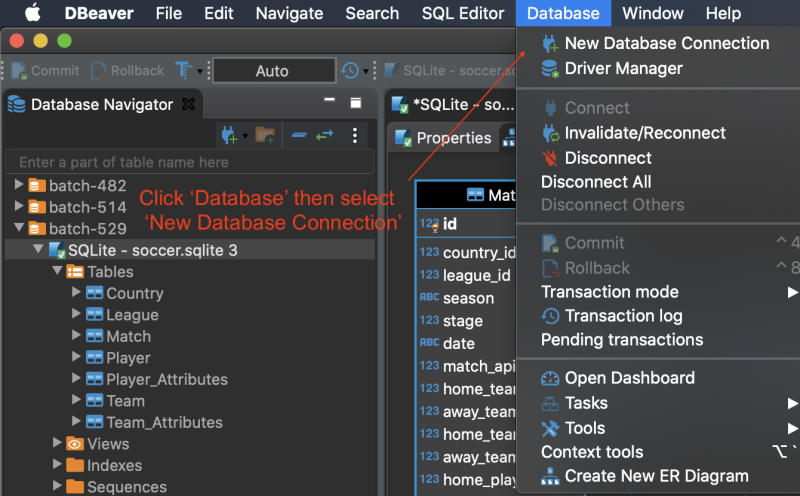Image resolution: width=800 pixels, height=496 pixels.
Task: Choose Disconnect in Database menu
Action: (658, 158)
